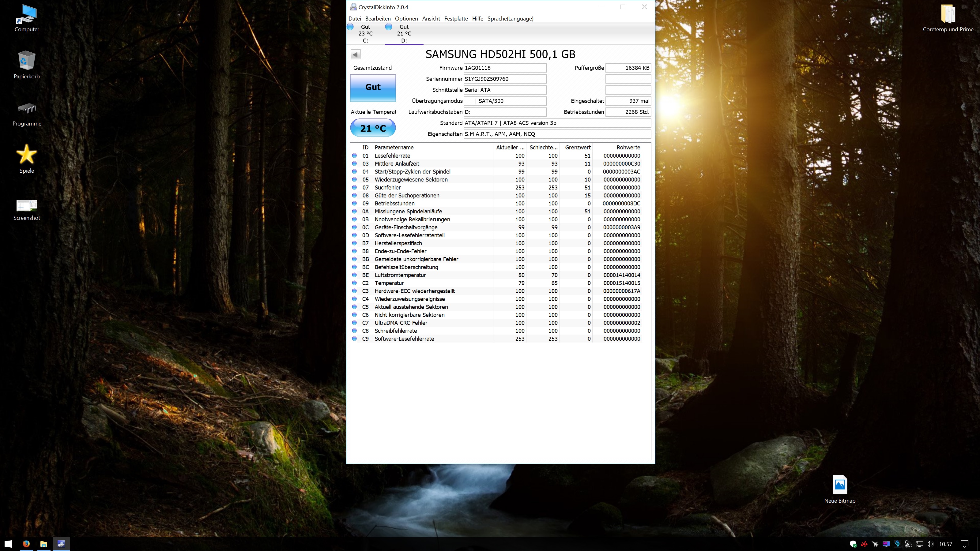Image resolution: width=980 pixels, height=551 pixels.
Task: Click the Rohwerte column header
Action: pos(628,148)
